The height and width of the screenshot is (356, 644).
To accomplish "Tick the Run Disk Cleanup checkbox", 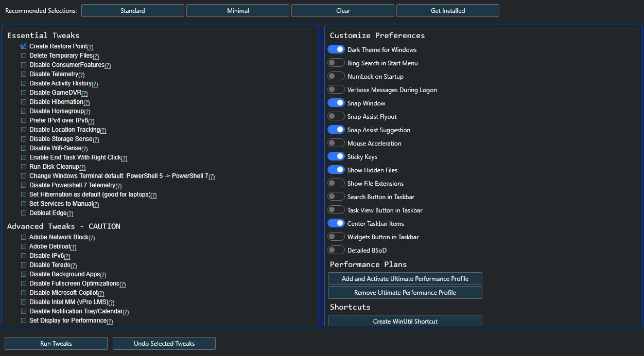I will pyautogui.click(x=24, y=167).
